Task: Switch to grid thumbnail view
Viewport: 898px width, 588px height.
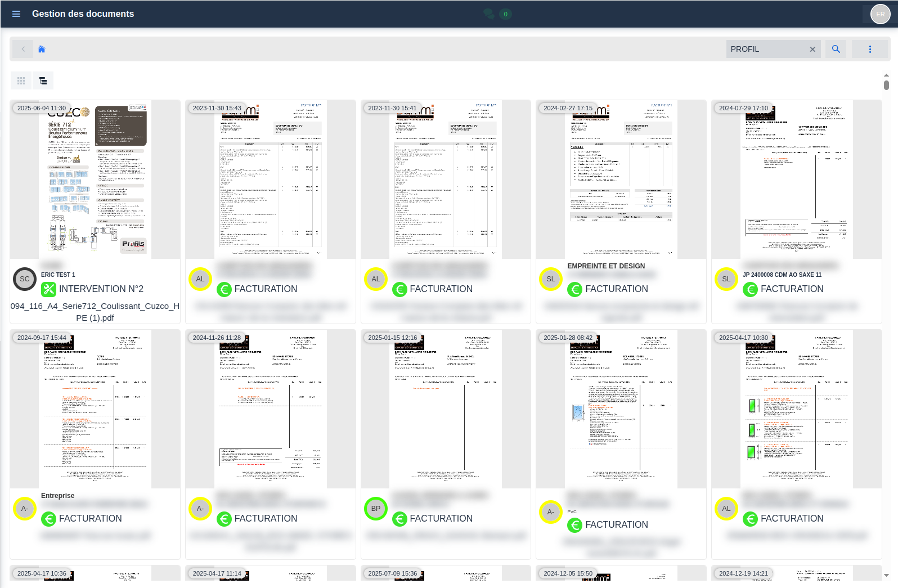Action: coord(21,81)
